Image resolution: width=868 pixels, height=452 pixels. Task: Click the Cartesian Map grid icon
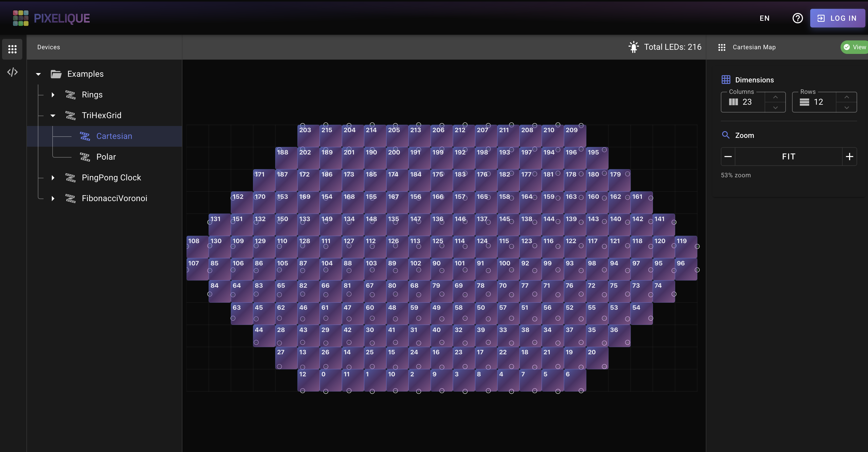click(722, 47)
